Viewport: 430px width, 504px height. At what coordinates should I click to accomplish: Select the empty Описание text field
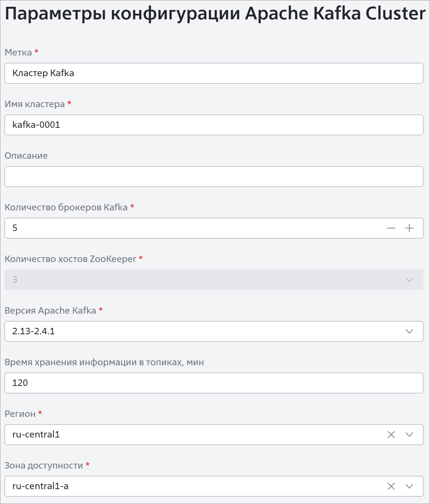tap(214, 176)
